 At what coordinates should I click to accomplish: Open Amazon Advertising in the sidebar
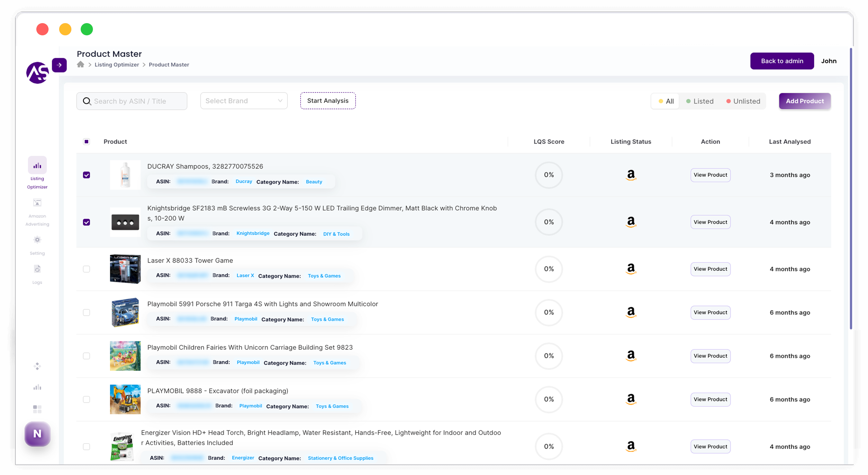pyautogui.click(x=37, y=203)
